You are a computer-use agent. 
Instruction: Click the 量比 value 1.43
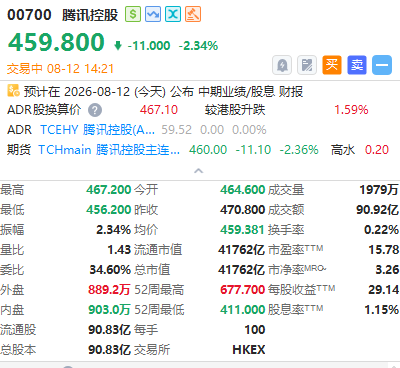point(119,250)
